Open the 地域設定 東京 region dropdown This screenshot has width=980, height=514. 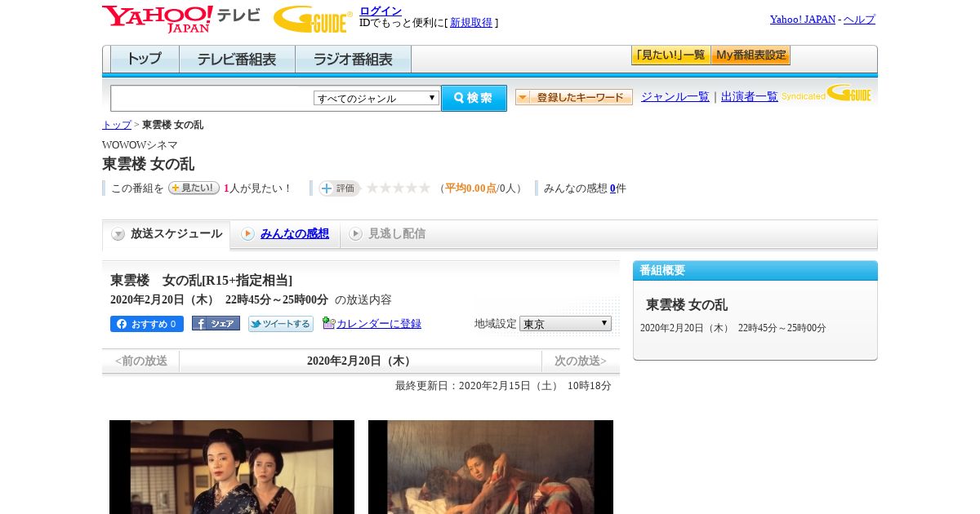pos(565,323)
